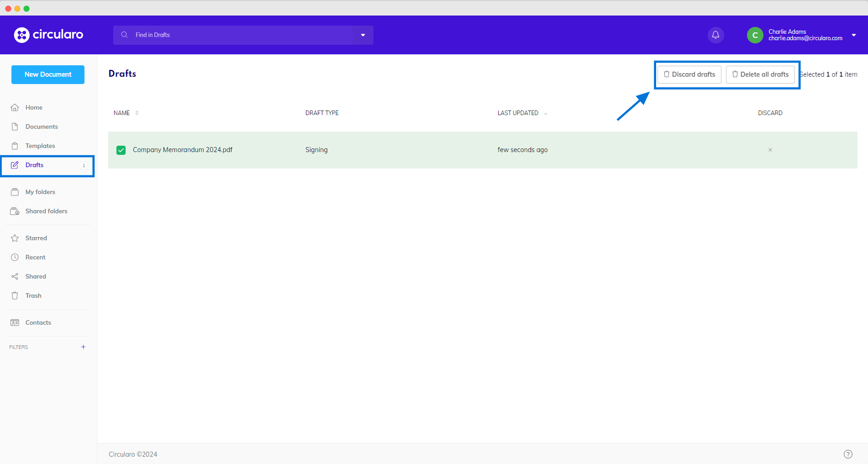Click the New Document button

click(48, 74)
